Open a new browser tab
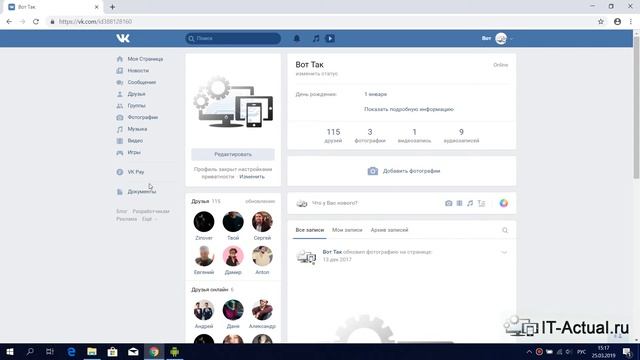640x360 pixels. tap(112, 7)
